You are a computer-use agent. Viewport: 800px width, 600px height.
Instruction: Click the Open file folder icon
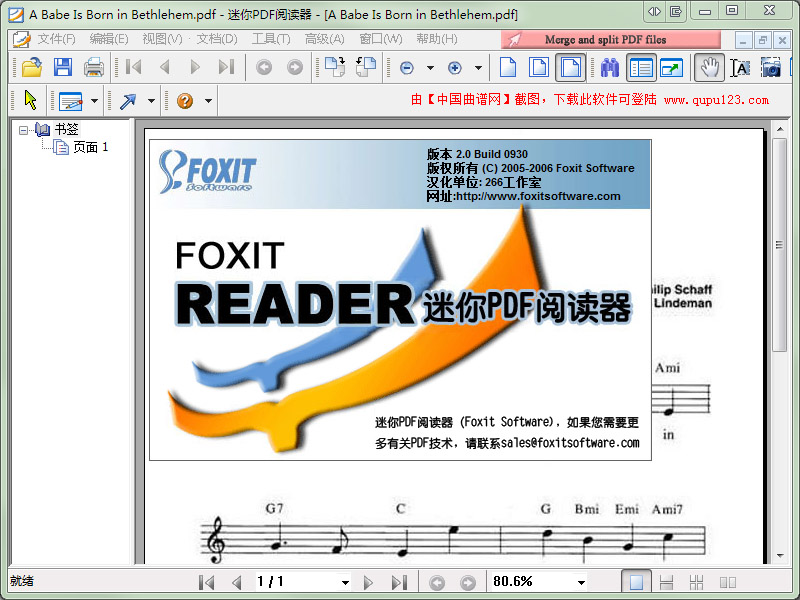point(32,68)
